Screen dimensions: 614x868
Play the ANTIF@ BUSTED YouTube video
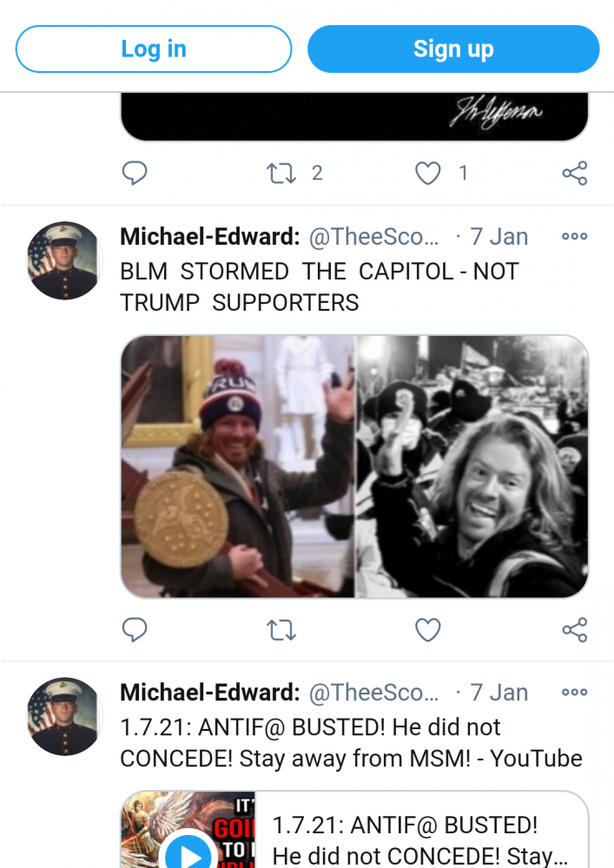(x=188, y=852)
